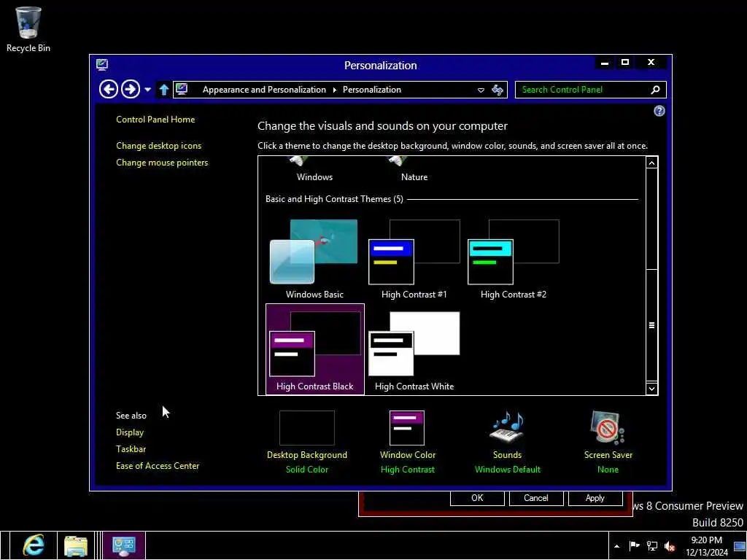Image resolution: width=747 pixels, height=560 pixels.
Task: Click the Control Panel taskbar button
Action: [124, 545]
